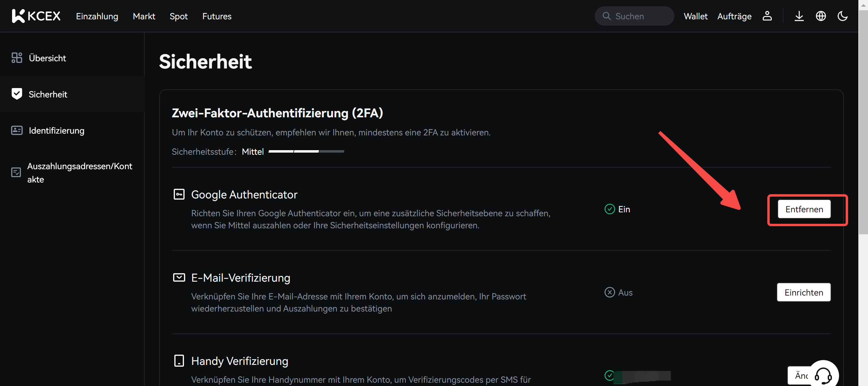Click the E-Mail-Verifizierung envelope icon

pyautogui.click(x=179, y=277)
